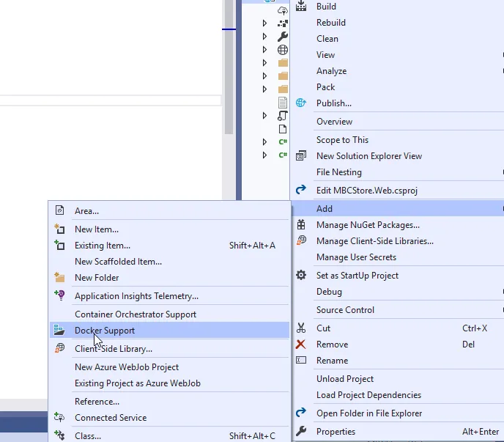This screenshot has height=442, width=504.
Task: Click the Class icon in submenu
Action: (59, 435)
